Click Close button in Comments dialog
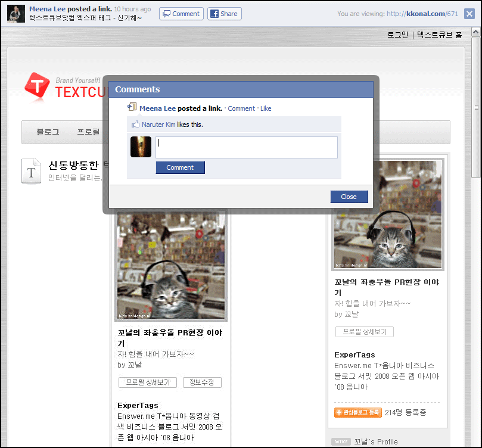The image size is (482, 448). coord(349,197)
